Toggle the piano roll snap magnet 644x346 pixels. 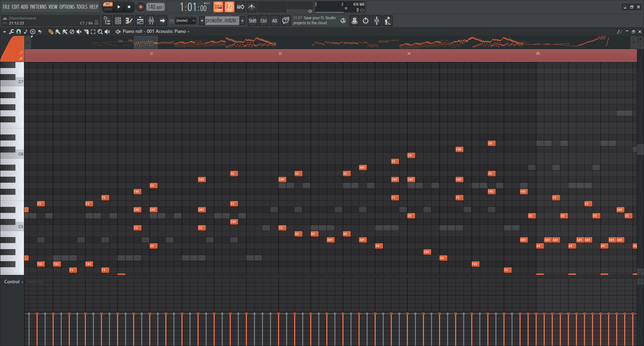pyautogui.click(x=18, y=32)
